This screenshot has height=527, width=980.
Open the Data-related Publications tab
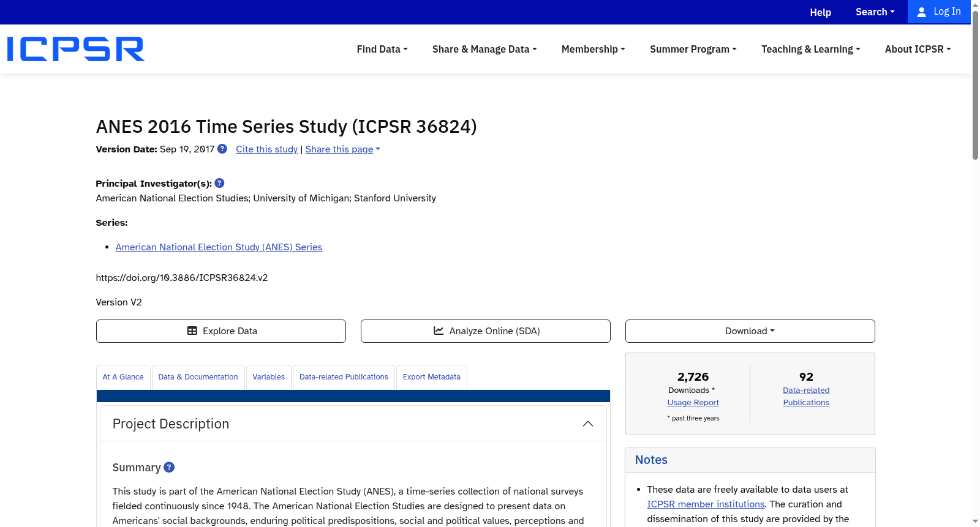344,377
